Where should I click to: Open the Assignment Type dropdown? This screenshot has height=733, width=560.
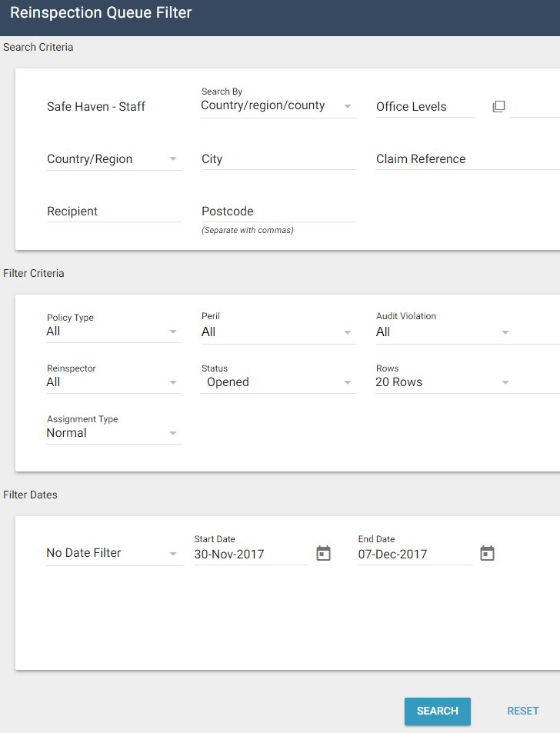(114, 433)
